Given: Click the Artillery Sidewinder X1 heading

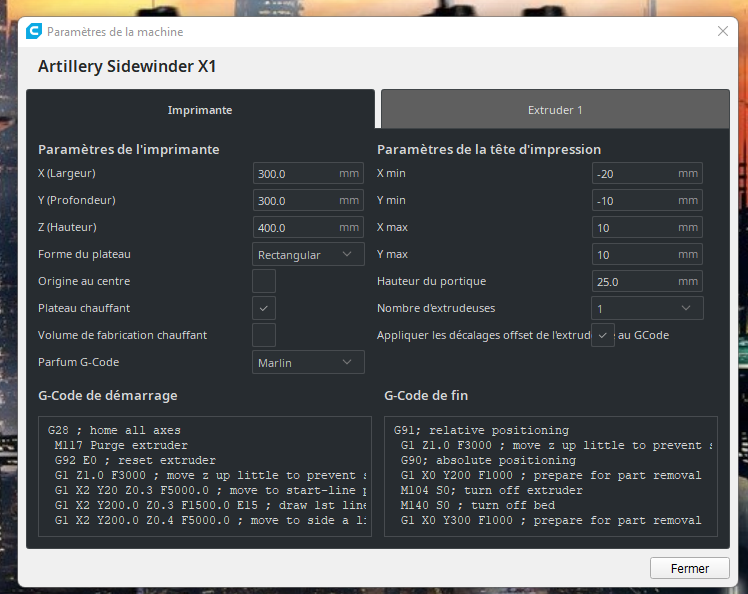Looking at the screenshot, I should pyautogui.click(x=127, y=66).
